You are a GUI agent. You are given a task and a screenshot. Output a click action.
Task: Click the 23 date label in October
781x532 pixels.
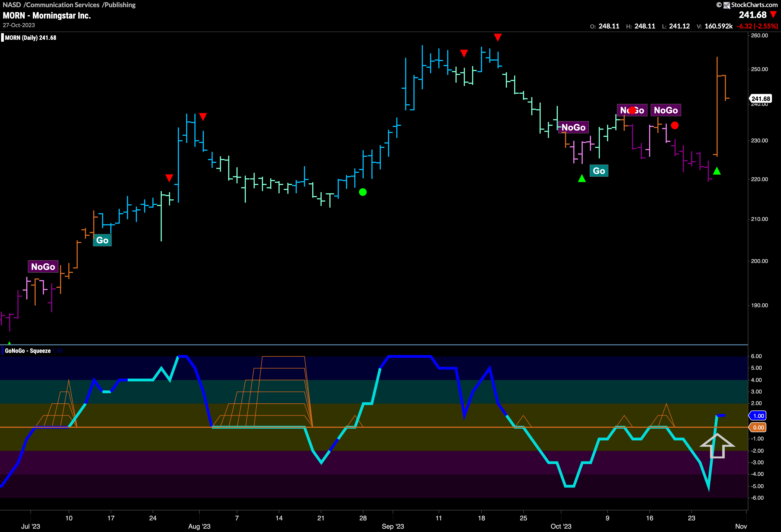(691, 518)
